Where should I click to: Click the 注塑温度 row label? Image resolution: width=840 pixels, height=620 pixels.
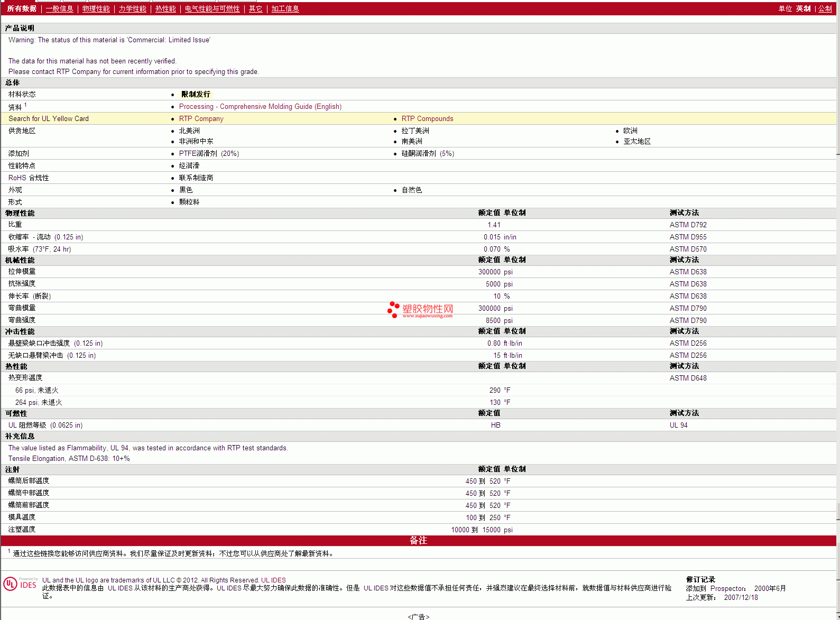coord(22,529)
